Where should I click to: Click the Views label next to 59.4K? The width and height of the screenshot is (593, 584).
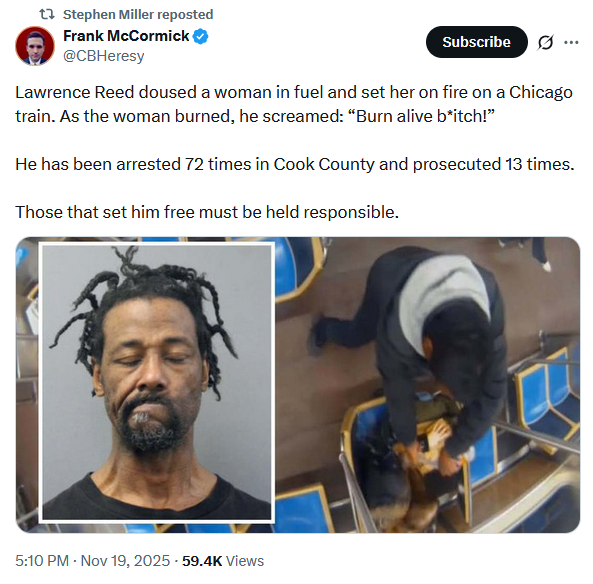245,561
